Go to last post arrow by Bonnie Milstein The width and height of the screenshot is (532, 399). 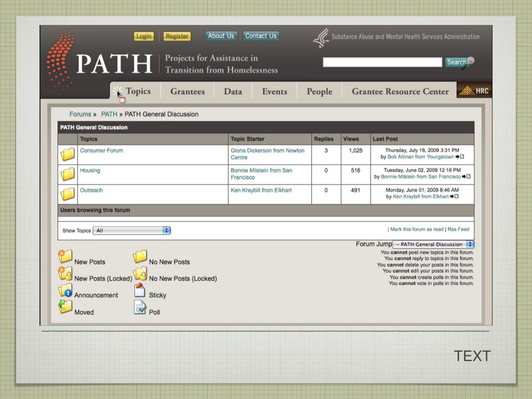click(x=466, y=177)
